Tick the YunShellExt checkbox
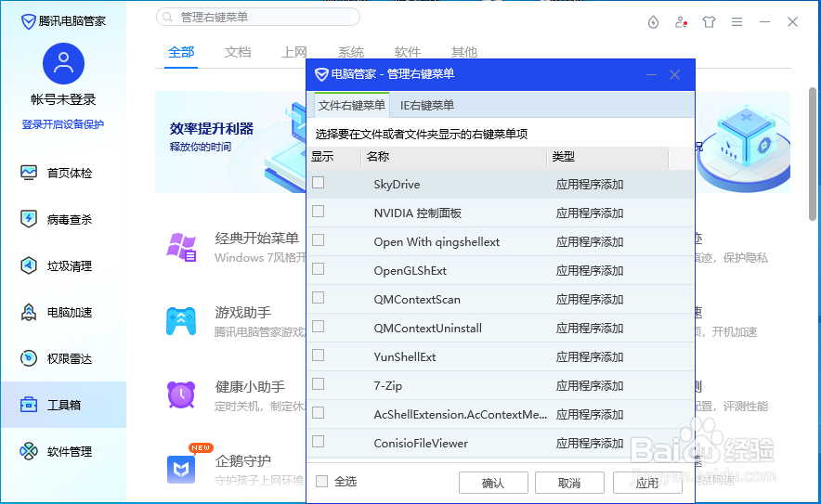821x504 pixels. [x=318, y=355]
